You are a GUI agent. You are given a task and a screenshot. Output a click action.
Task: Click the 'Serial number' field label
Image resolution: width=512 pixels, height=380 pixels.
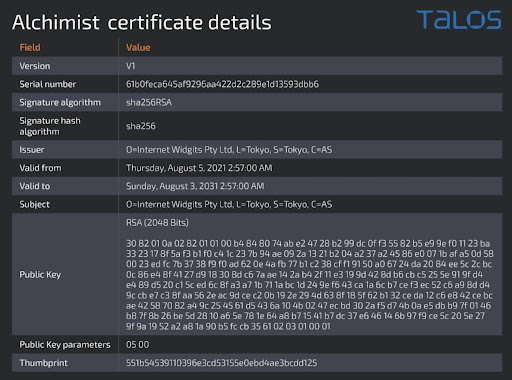[x=48, y=84]
